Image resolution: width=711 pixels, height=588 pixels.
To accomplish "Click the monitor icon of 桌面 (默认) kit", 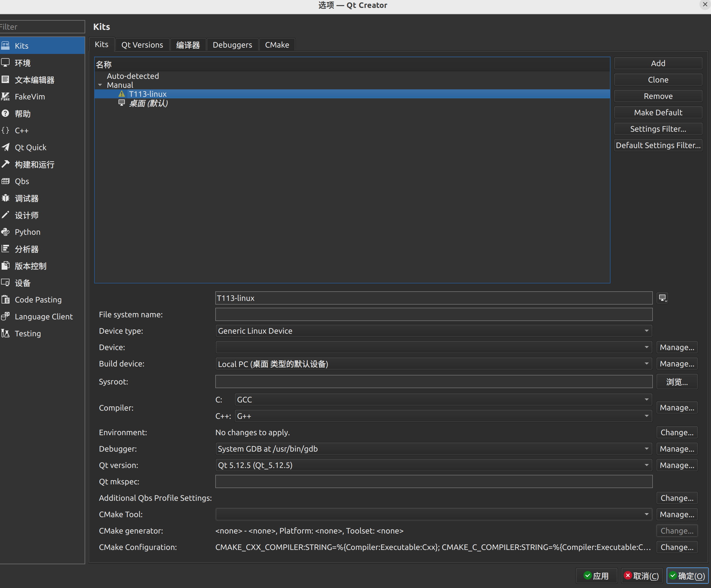I will pos(122,103).
